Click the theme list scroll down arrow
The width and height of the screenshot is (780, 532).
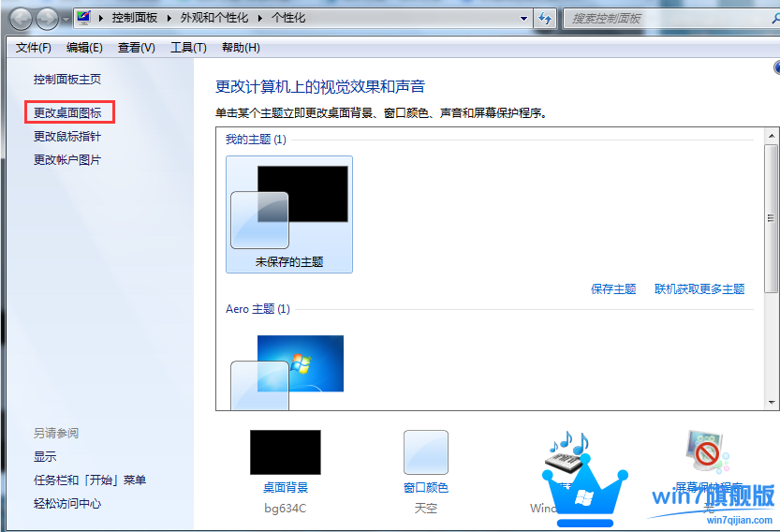coord(772,402)
